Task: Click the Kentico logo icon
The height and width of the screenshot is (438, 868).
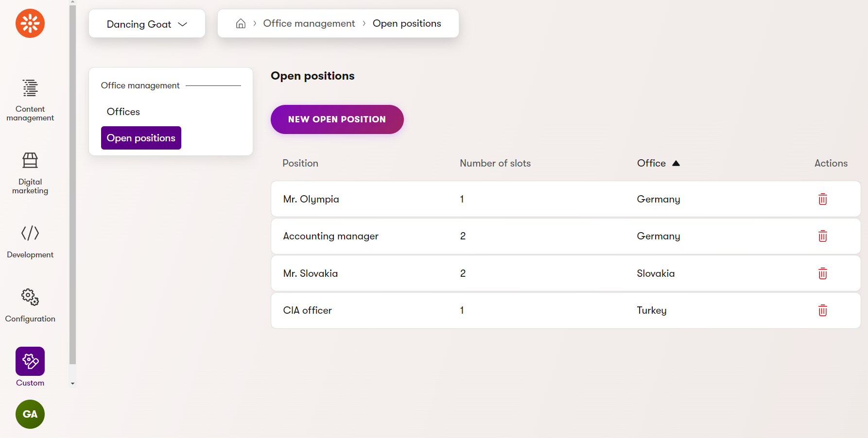Action: point(30,23)
